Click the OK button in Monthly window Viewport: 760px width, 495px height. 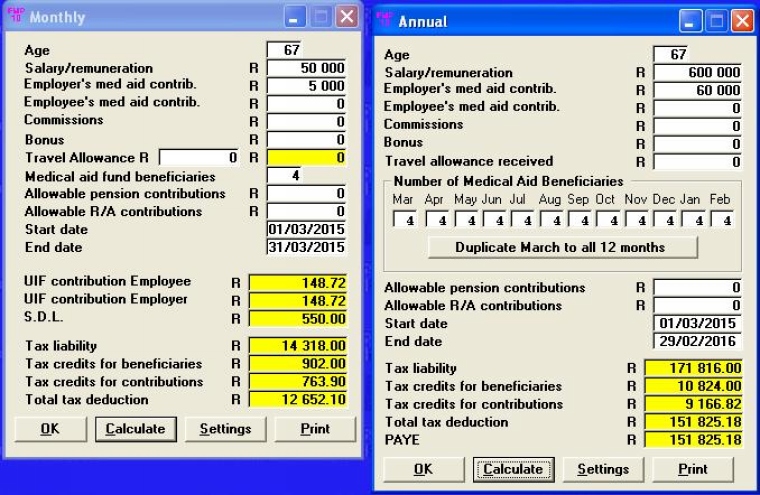coord(50,429)
